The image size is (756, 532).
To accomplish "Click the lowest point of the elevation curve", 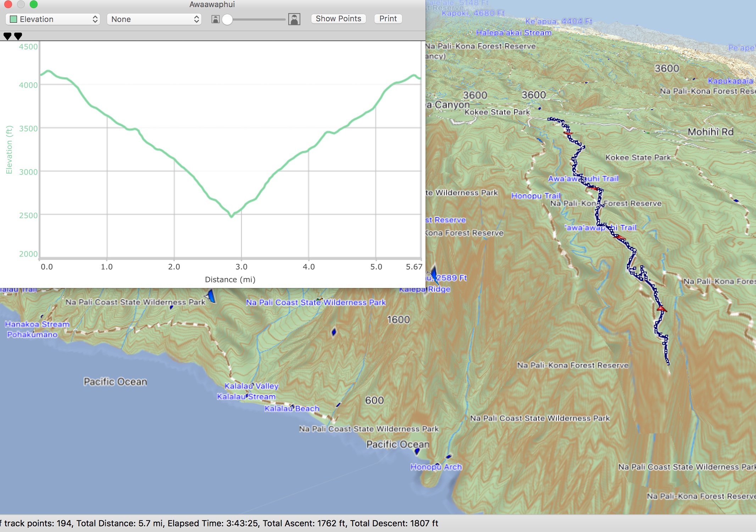I will pyautogui.click(x=232, y=216).
